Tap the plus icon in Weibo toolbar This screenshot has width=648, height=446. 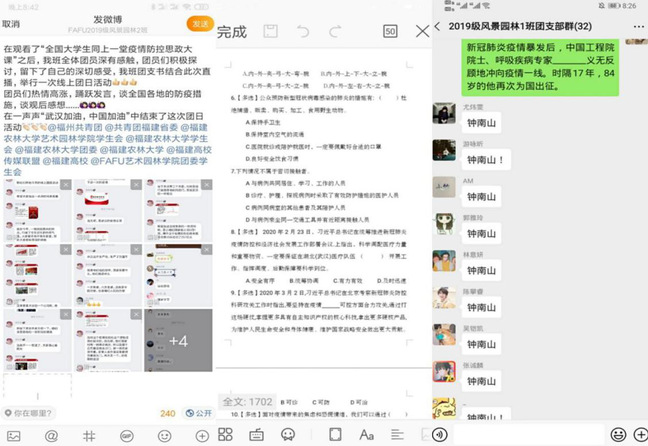[x=201, y=436]
